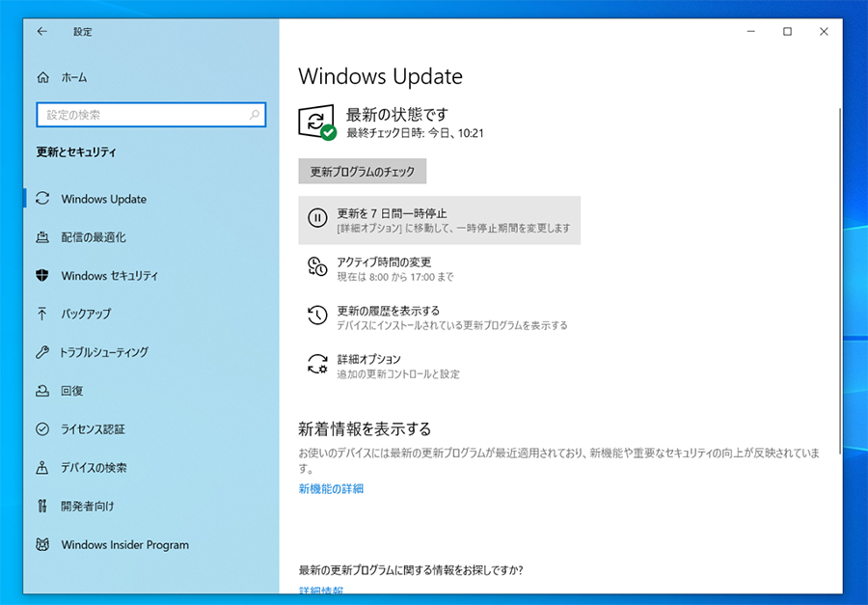
Task: Click the Windows Update sync icon in sidebar
Action: click(42, 199)
